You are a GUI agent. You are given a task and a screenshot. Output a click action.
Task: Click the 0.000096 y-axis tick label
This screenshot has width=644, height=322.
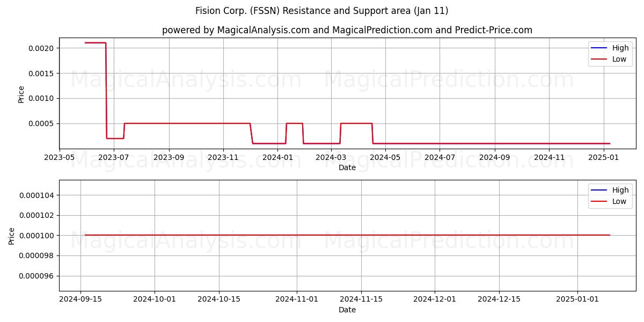point(36,276)
